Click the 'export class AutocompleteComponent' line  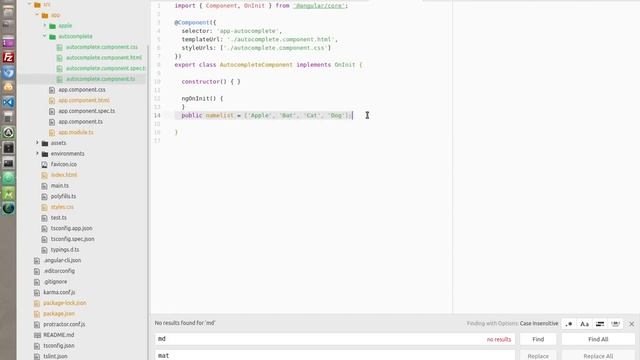tap(268, 64)
